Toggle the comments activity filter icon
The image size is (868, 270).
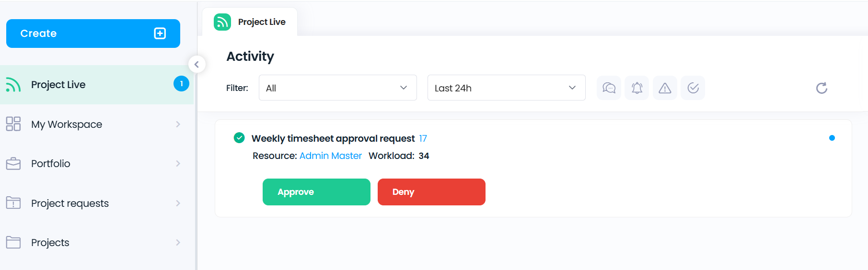tap(609, 88)
